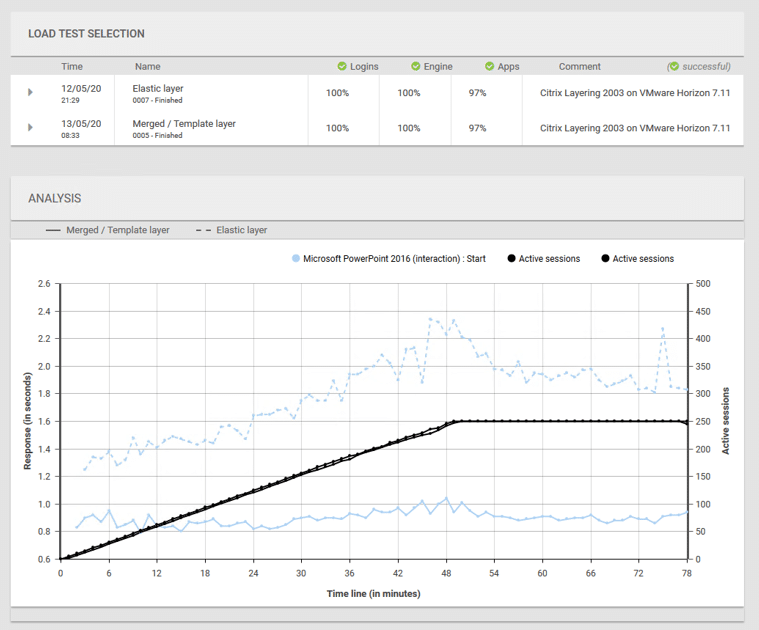Expand the Merged / Template layer test row
The height and width of the screenshot is (630, 759).
[x=30, y=127]
